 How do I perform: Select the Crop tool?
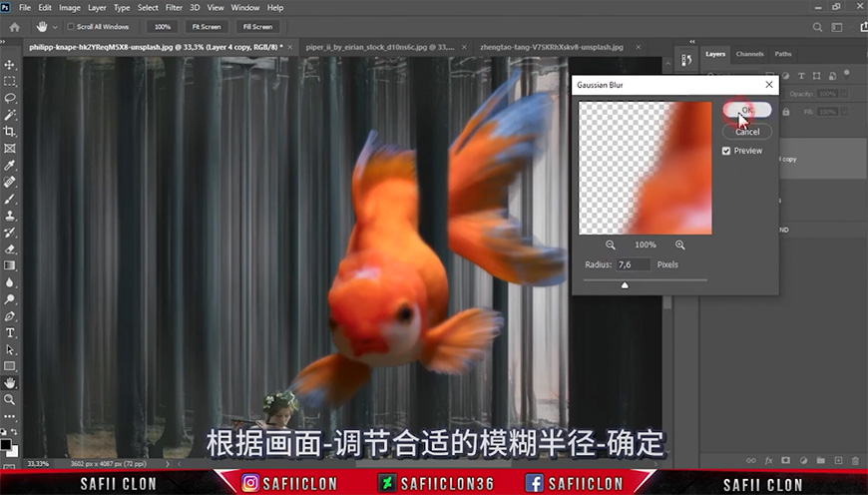pos(9,132)
